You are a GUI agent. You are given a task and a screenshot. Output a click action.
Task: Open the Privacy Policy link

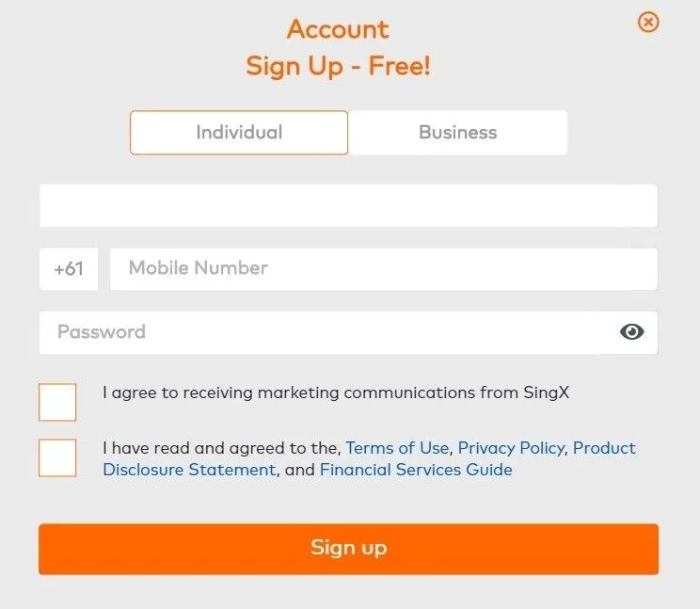pyautogui.click(x=511, y=448)
